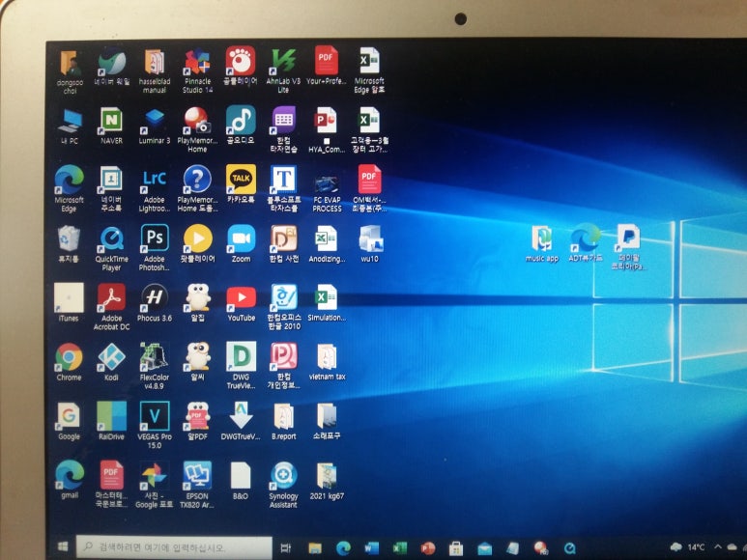Open Microsoft Store from the taskbar
The image size is (747, 560).
[455, 548]
